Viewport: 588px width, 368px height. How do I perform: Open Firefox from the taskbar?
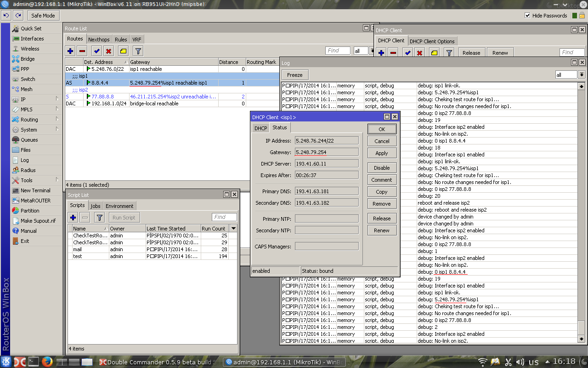pos(47,362)
